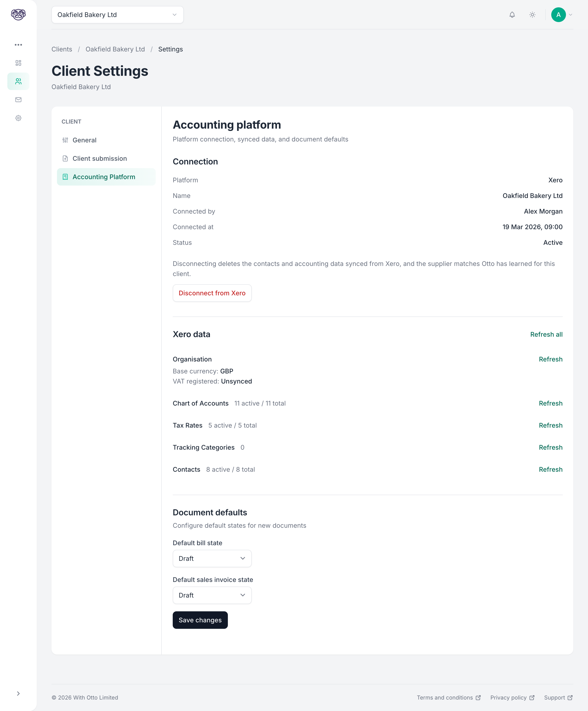
Task: Refresh the Contacts
Action: [x=550, y=469]
